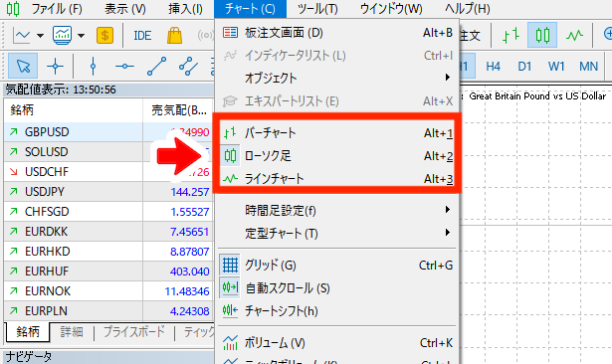The height and width of the screenshot is (364, 612).
Task: Click toolbar candlestick chart icon
Action: click(542, 36)
